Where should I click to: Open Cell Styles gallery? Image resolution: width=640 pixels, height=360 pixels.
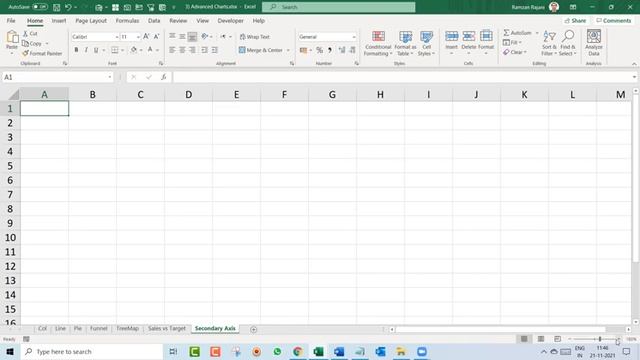click(x=426, y=43)
